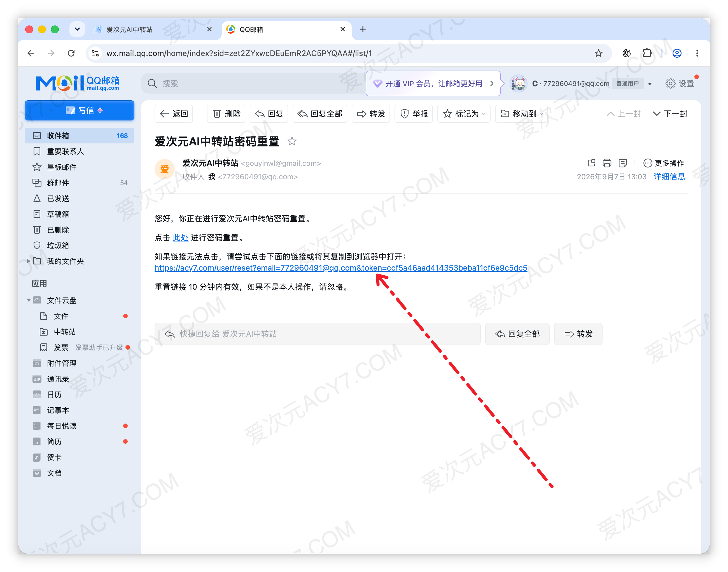
Task: Open 重要联系人 folder
Action: (79, 151)
